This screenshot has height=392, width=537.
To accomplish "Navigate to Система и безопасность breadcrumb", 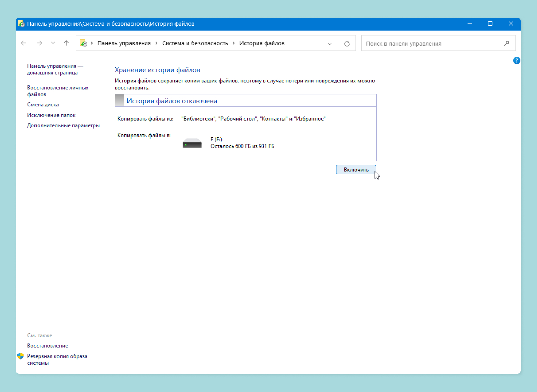I will [x=195, y=43].
